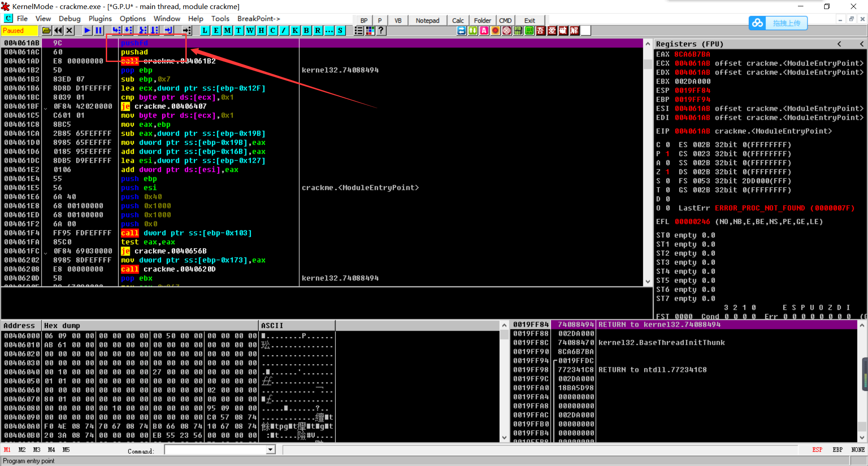868x466 pixels.
Task: Open Debugging options list icon
Action: (359, 30)
